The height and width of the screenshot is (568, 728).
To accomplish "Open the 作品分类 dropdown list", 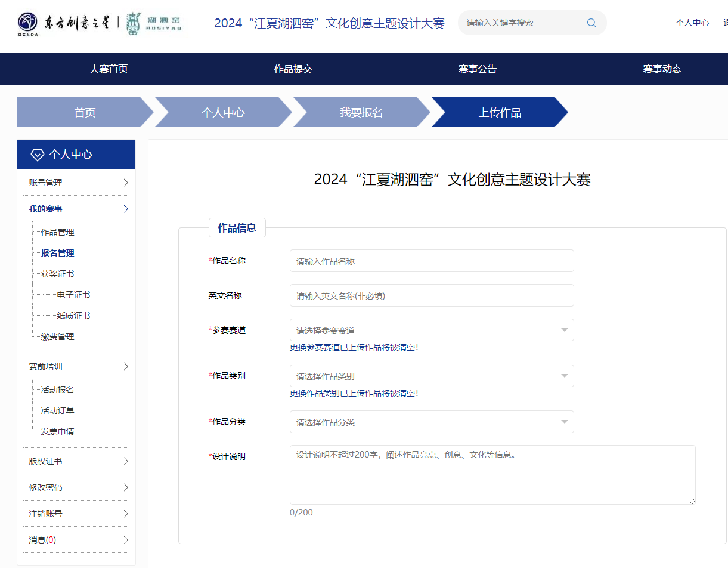I will click(431, 422).
